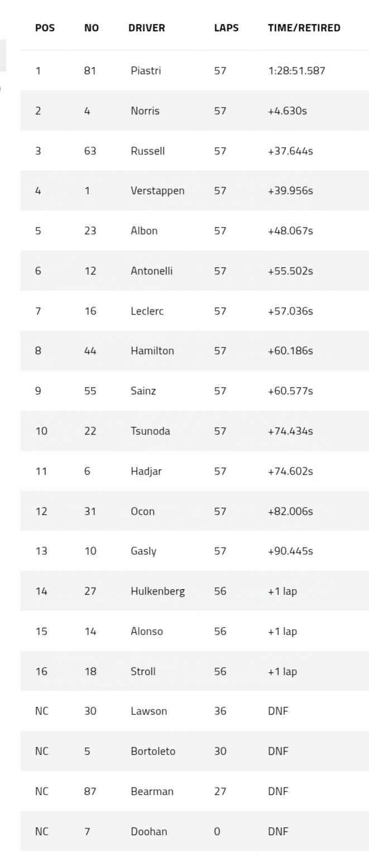Image resolution: width=369 pixels, height=868 pixels.
Task: Click the DRIVER column header
Action: [x=147, y=28]
